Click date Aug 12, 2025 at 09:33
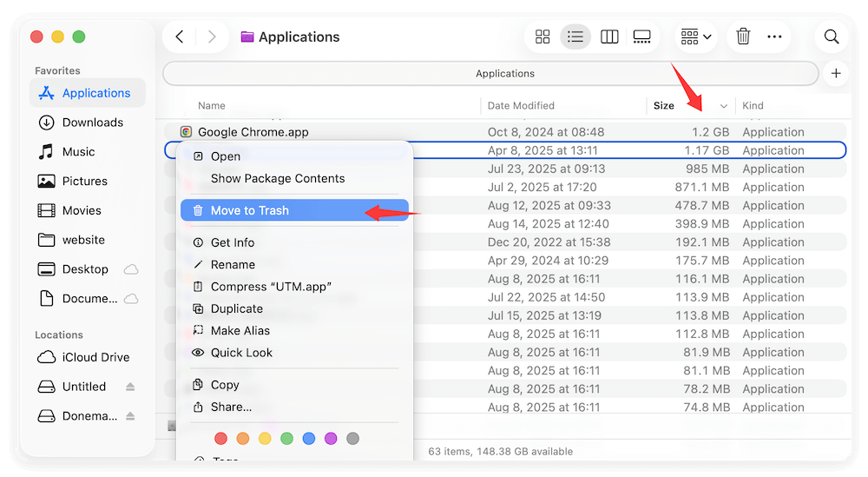The width and height of the screenshot is (868, 477). coord(549,206)
